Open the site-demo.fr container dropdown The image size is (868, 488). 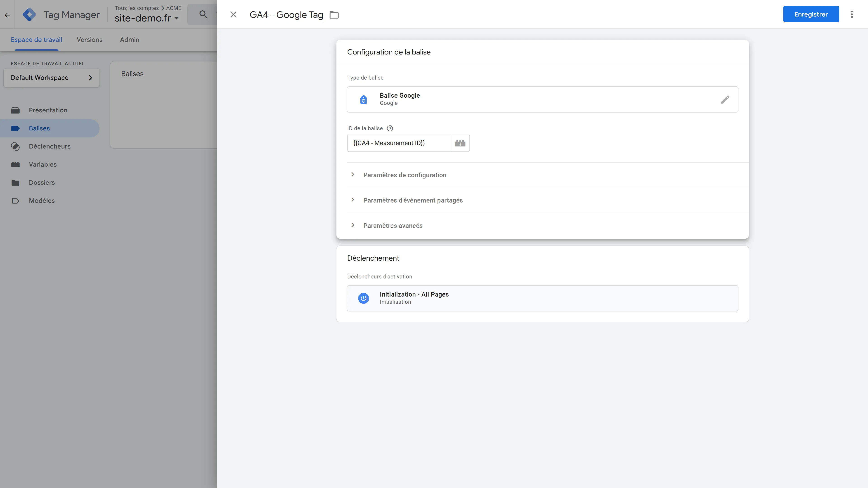[x=147, y=18]
